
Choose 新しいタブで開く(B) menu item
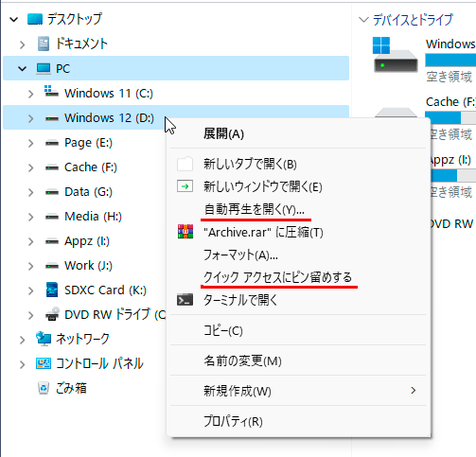click(x=298, y=164)
